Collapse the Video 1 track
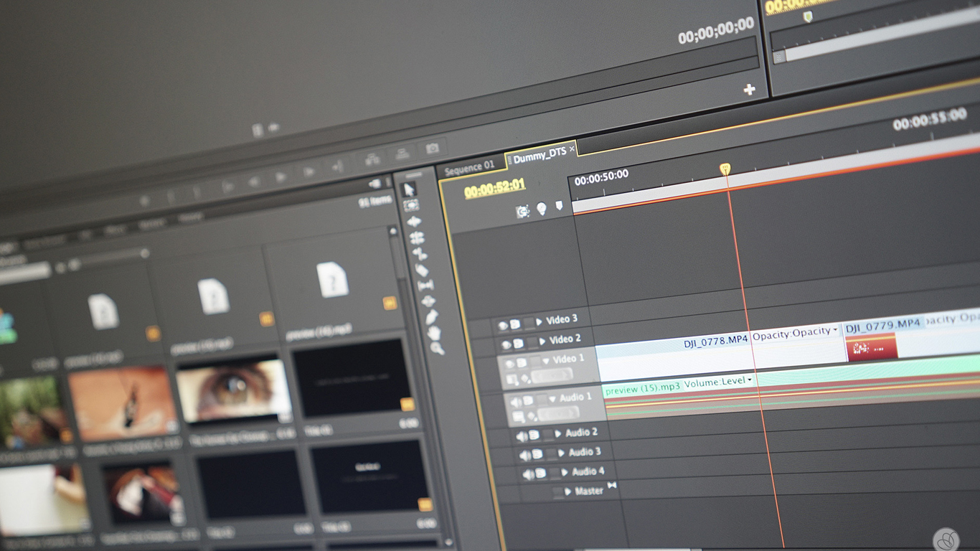 (x=546, y=360)
